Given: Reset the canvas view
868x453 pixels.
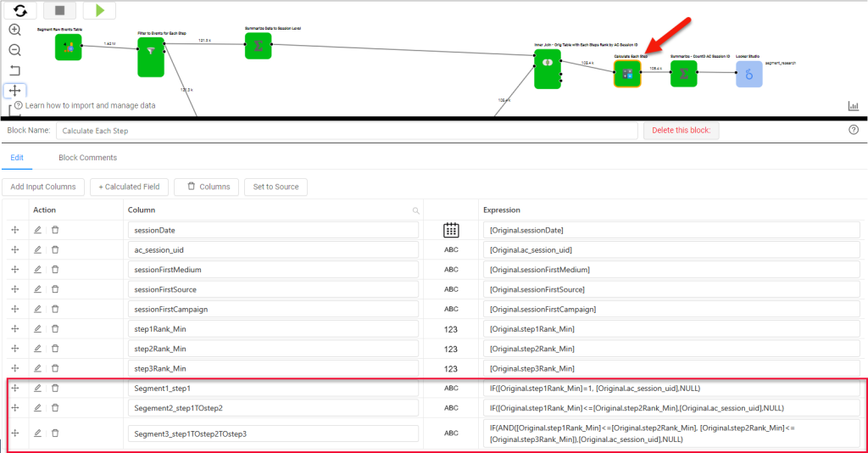Looking at the screenshot, I should 15,70.
